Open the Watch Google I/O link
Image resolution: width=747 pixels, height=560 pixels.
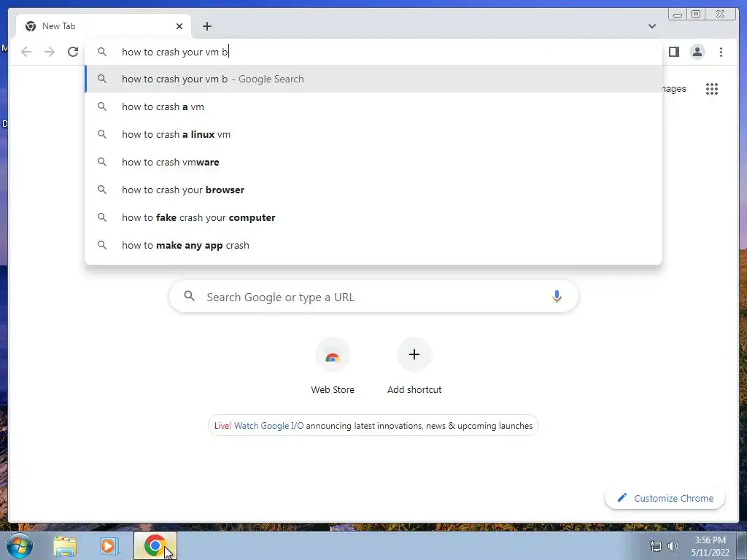(x=268, y=426)
